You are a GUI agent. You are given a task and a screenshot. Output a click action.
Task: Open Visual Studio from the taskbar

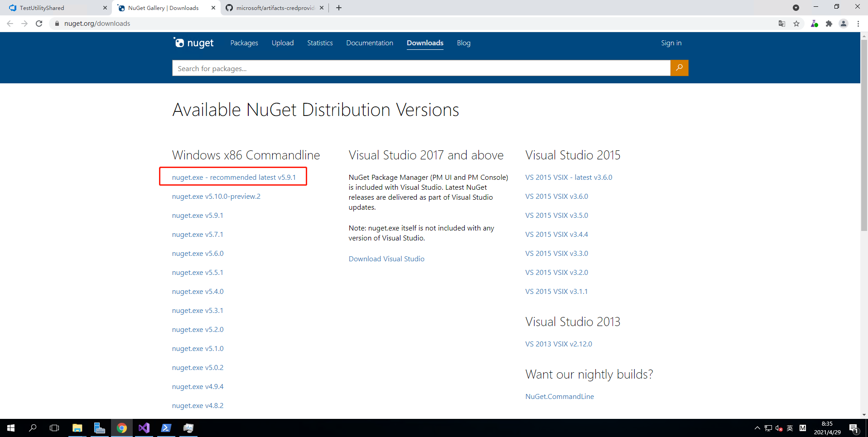(x=144, y=428)
